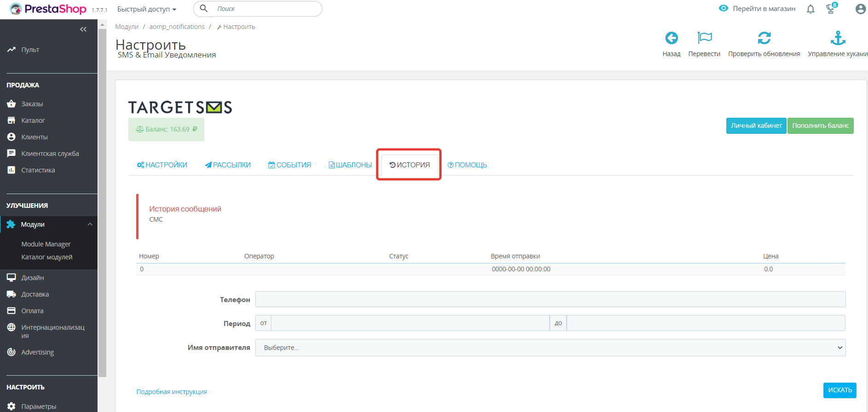Open the Быстрый доступ dropdown

[147, 9]
